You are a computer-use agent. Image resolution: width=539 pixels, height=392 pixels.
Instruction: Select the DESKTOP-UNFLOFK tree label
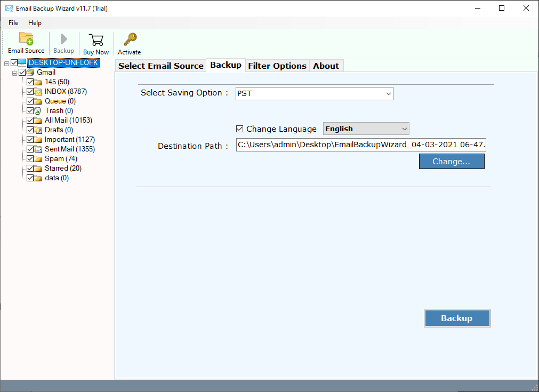pyautogui.click(x=63, y=62)
